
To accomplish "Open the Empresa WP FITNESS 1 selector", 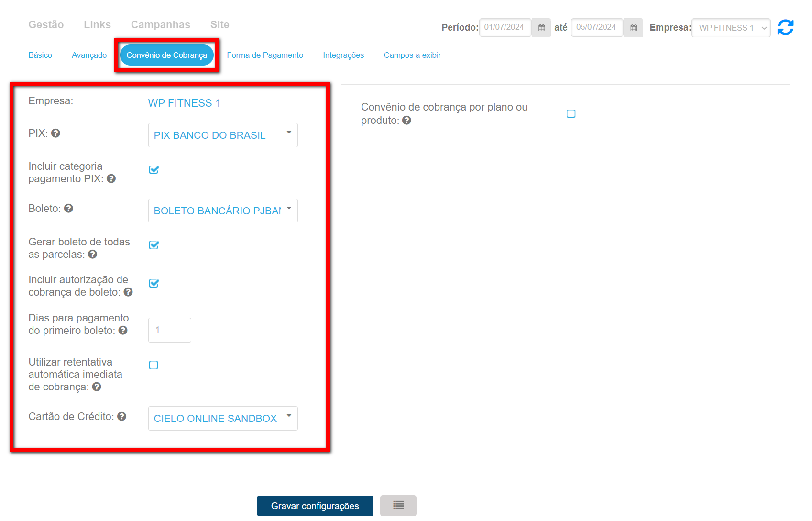I will pos(731,28).
